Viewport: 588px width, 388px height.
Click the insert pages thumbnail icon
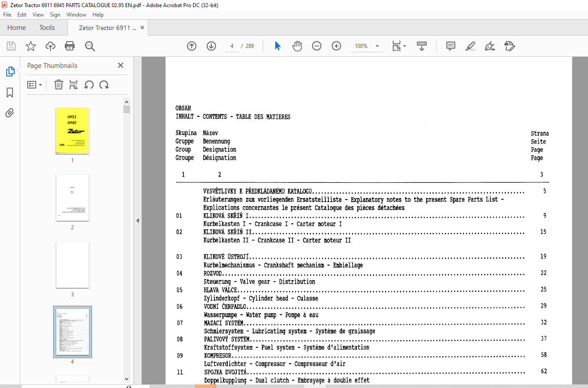click(x=74, y=84)
